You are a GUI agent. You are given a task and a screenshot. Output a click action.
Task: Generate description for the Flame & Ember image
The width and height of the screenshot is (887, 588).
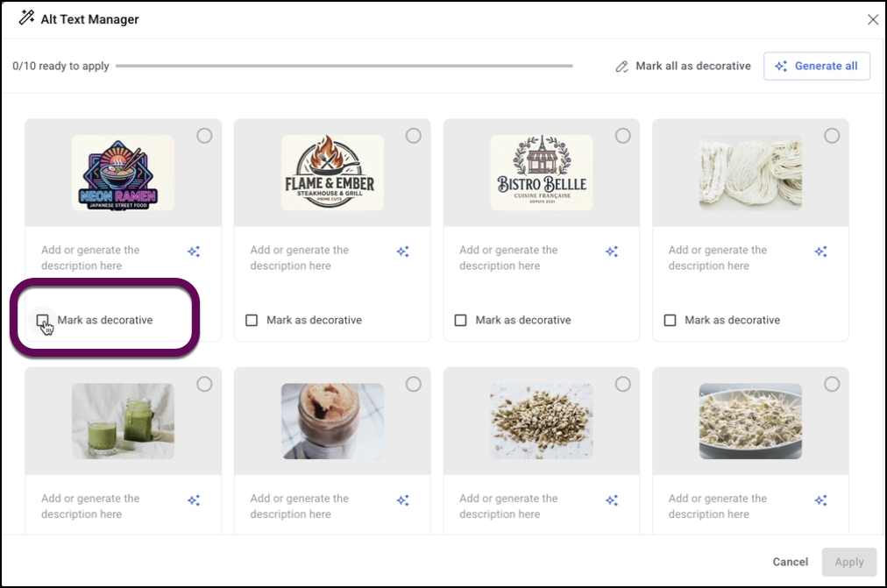tap(403, 251)
